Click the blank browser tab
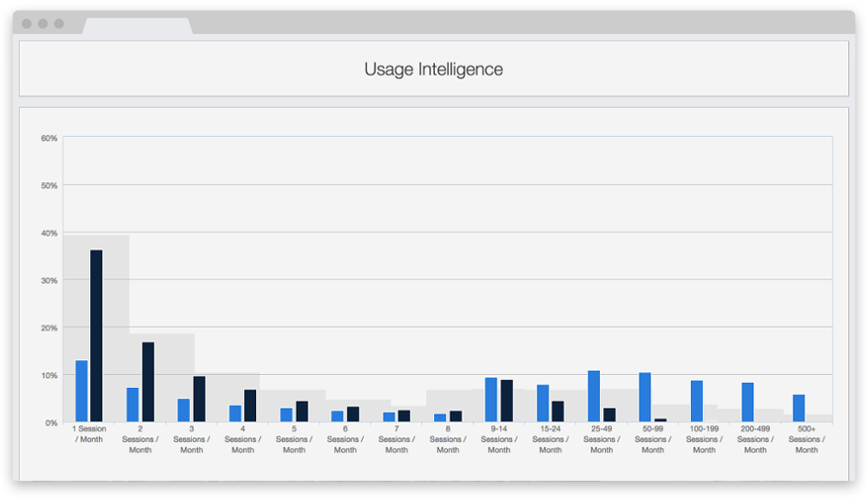This screenshot has width=868, height=499. pyautogui.click(x=137, y=25)
